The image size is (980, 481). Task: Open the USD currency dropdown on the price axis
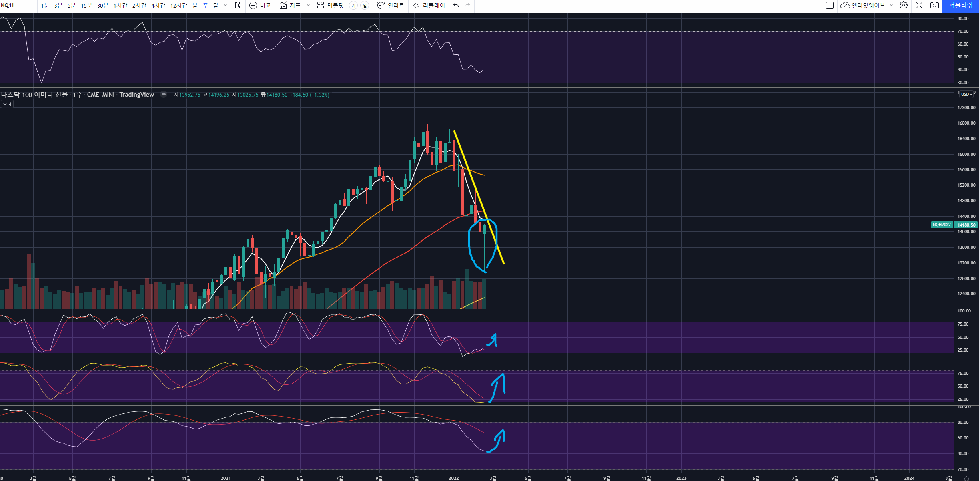966,94
